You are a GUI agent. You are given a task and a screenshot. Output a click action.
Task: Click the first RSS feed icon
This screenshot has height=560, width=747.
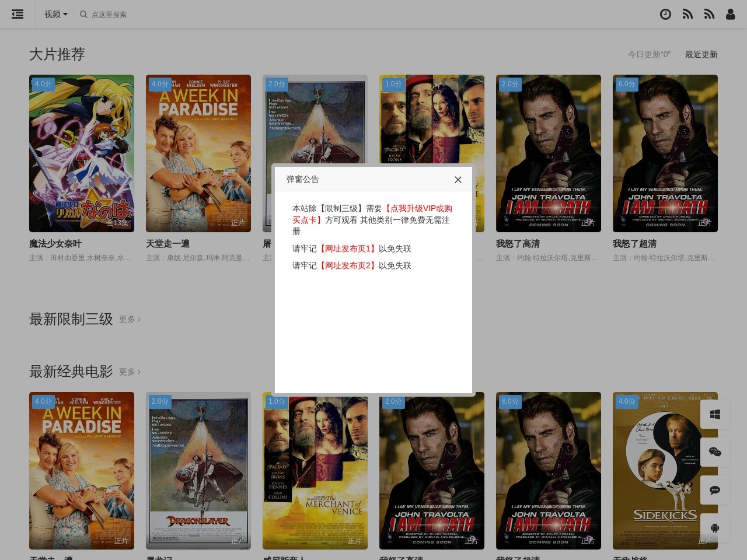tap(687, 15)
